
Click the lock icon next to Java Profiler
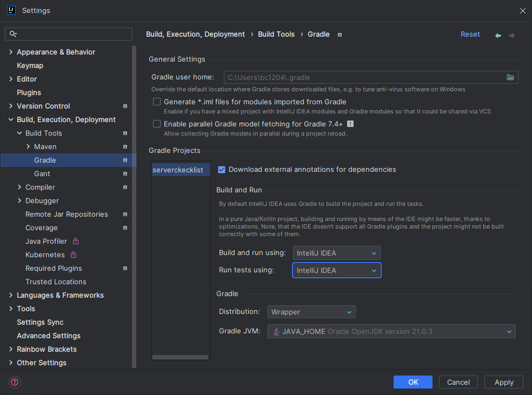coord(76,241)
